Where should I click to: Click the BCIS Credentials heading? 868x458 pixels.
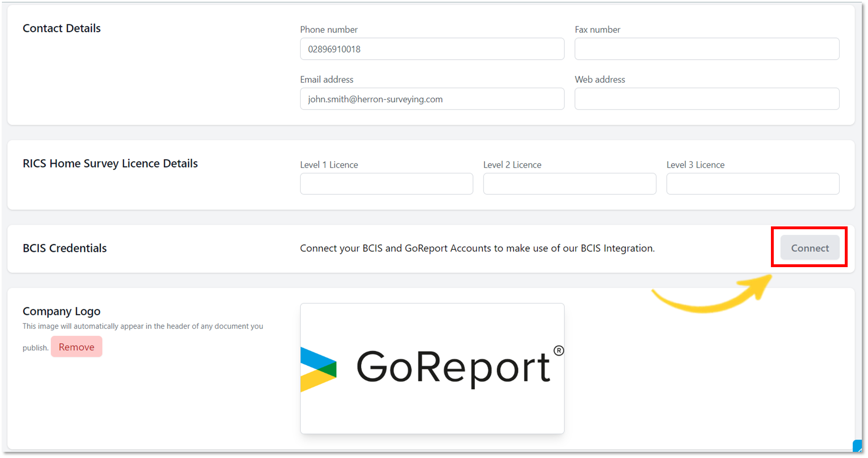coord(65,248)
